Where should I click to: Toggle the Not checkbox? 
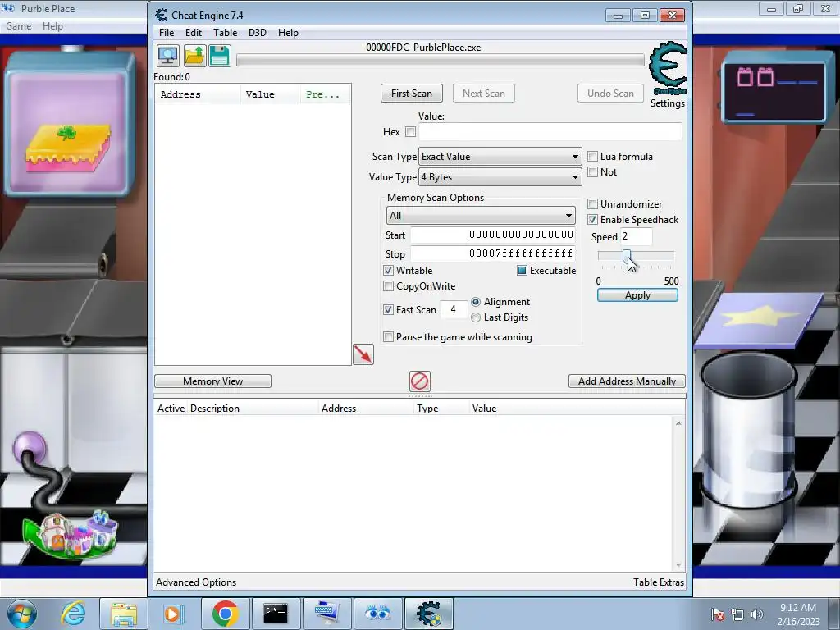pyautogui.click(x=592, y=172)
